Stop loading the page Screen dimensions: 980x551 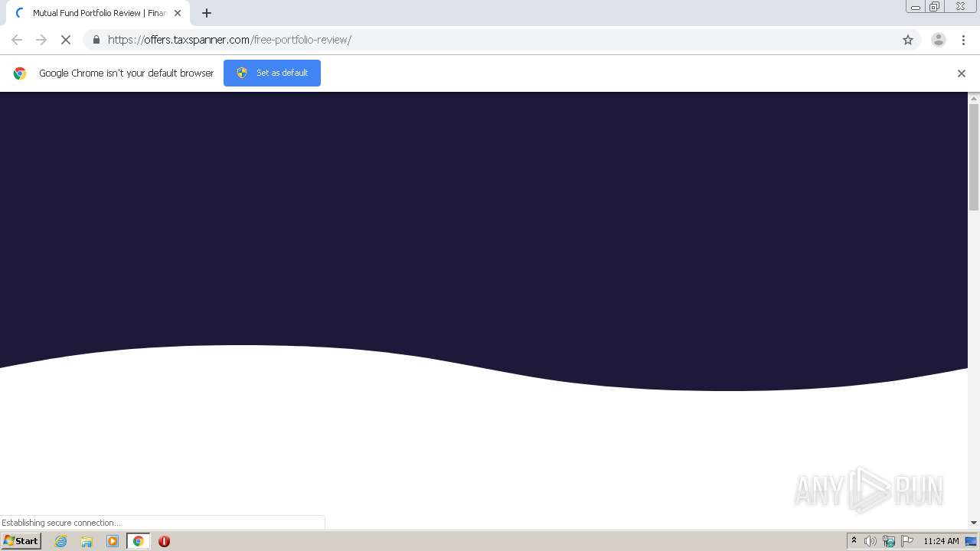click(x=66, y=40)
